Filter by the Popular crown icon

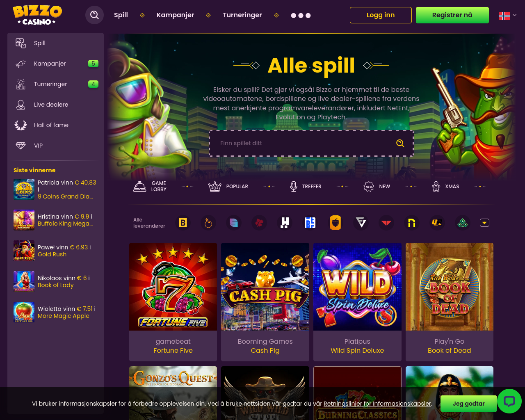click(215, 187)
